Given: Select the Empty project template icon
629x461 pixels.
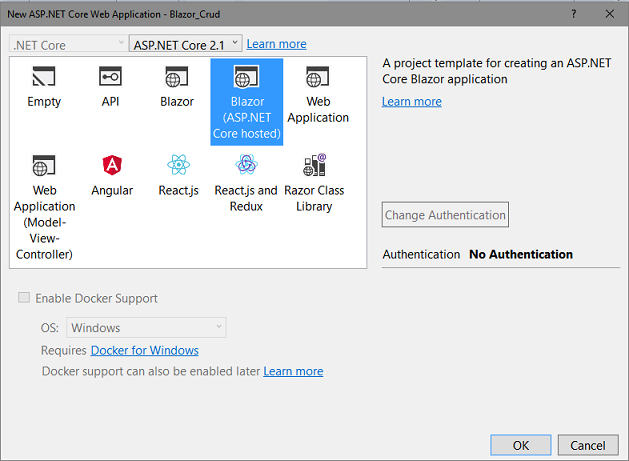Looking at the screenshot, I should pyautogui.click(x=44, y=76).
